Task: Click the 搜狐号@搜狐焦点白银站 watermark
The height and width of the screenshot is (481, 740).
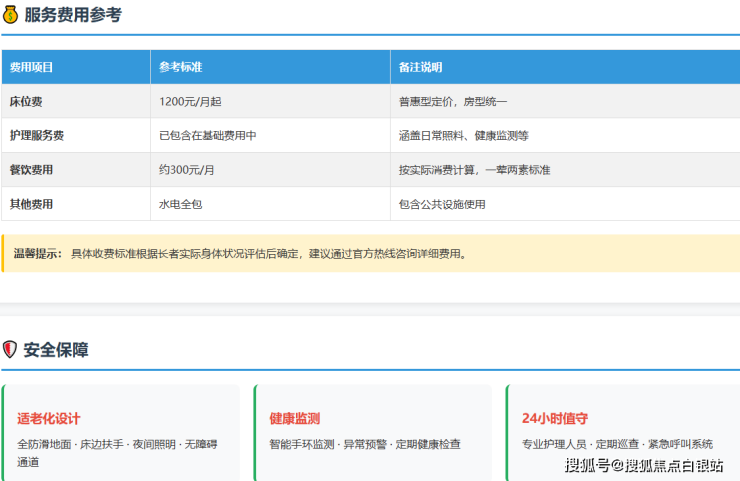Action: coord(644,465)
